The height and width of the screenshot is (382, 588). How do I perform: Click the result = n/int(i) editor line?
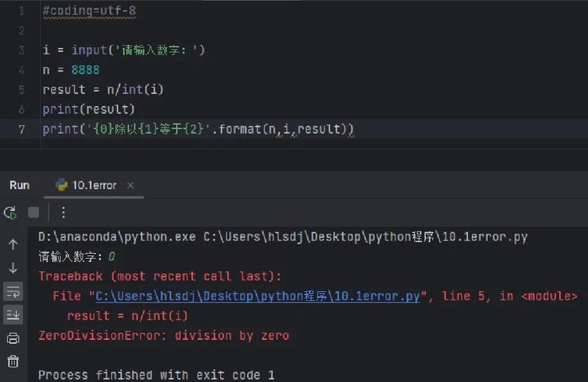[x=103, y=89]
